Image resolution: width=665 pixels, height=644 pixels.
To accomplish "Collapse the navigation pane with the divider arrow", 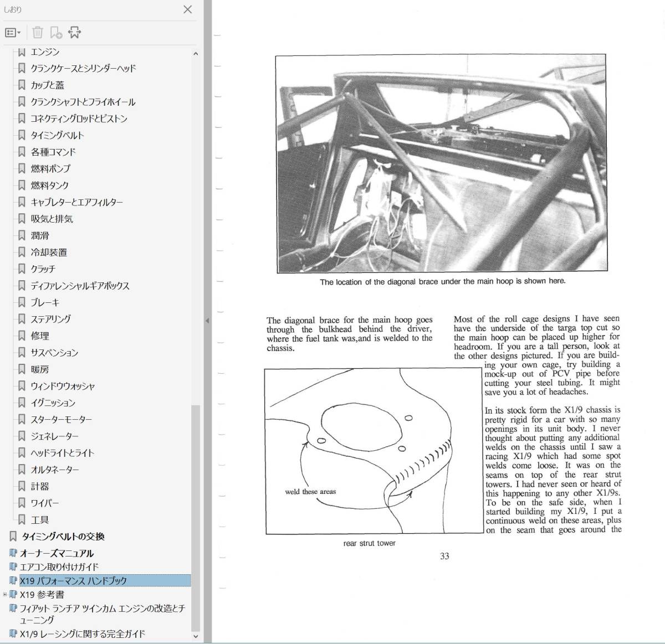I will [207, 321].
